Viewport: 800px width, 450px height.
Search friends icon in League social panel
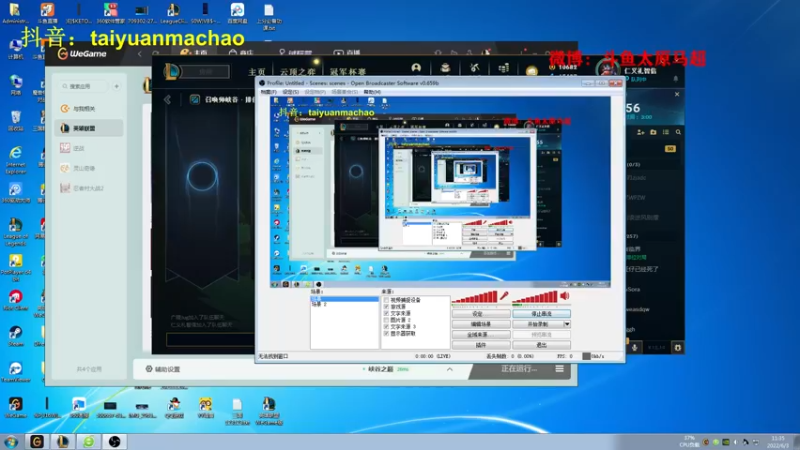[678, 132]
